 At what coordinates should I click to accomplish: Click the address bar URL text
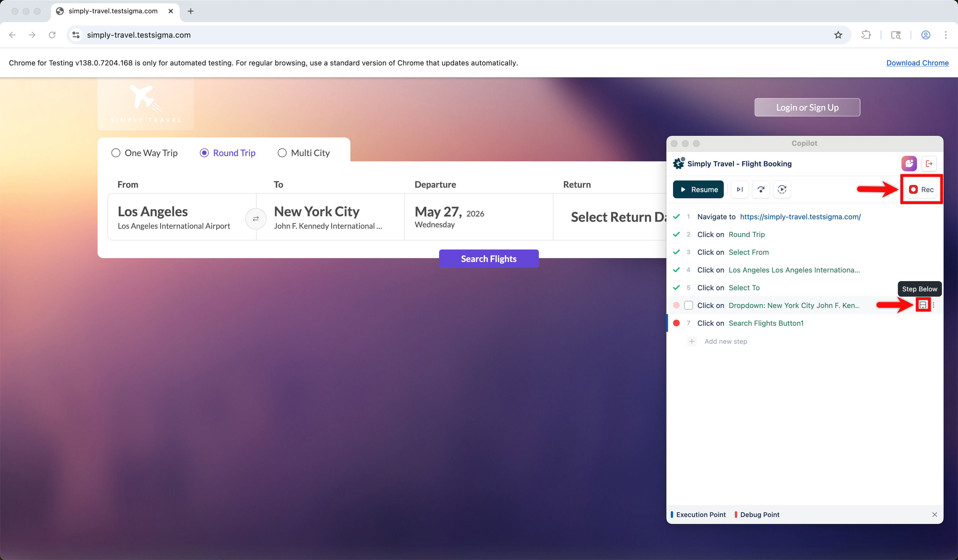point(139,35)
